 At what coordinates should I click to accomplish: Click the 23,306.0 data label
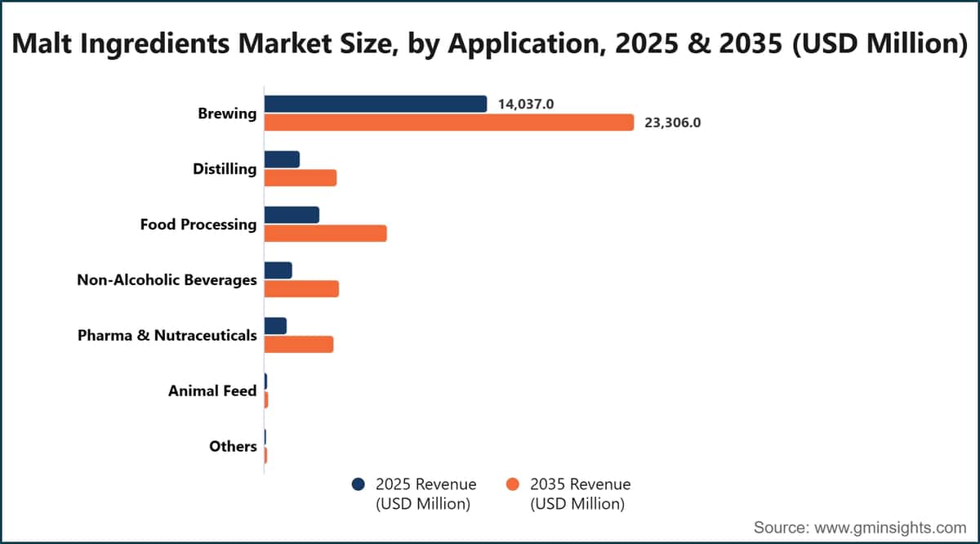coord(673,123)
